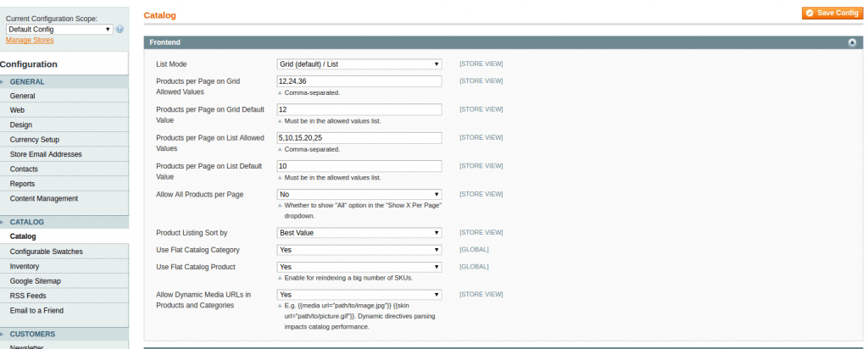This screenshot has height=349, width=868.
Task: Collapse the Frontend section with its arrow icon
Action: point(853,42)
